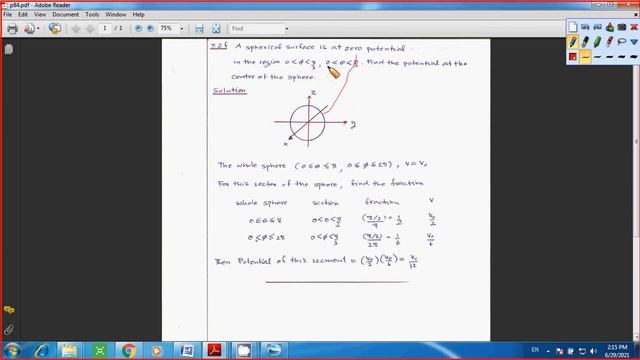Select the thinnest stroke width

click(585, 57)
